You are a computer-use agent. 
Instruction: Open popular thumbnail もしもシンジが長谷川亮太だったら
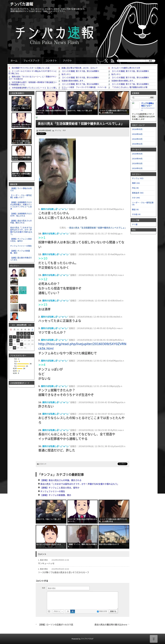[x=22, y=153]
